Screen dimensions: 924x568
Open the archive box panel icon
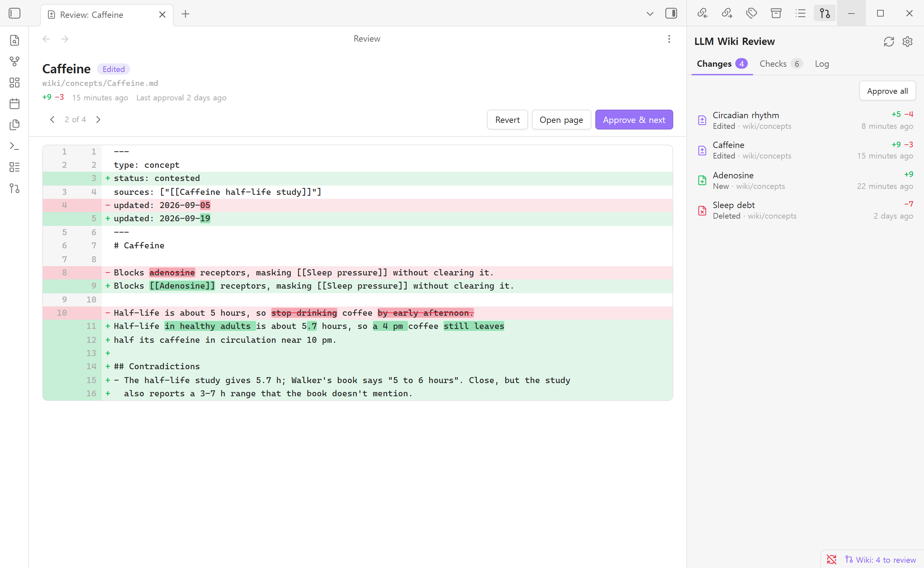click(776, 14)
